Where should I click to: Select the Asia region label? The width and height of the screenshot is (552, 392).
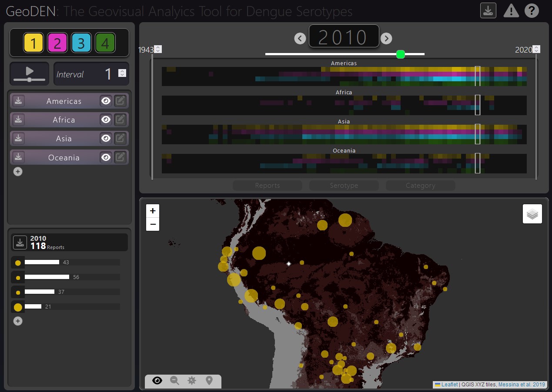point(64,138)
